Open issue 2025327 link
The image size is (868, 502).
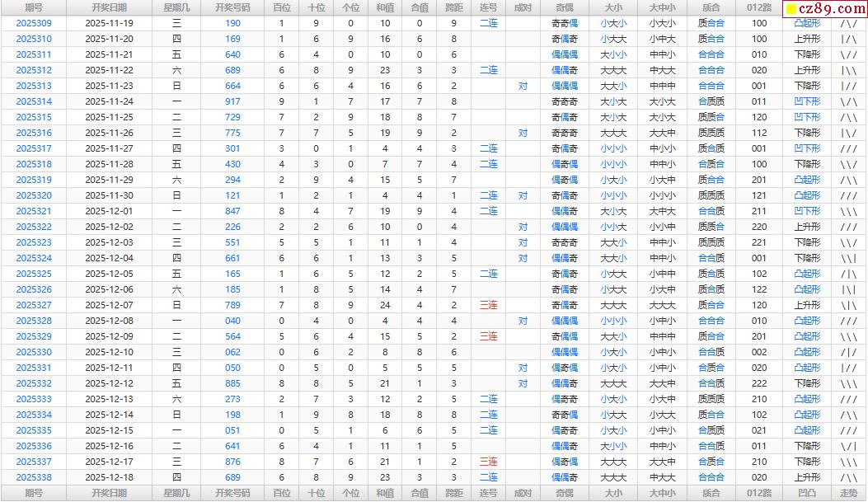pyautogui.click(x=34, y=305)
